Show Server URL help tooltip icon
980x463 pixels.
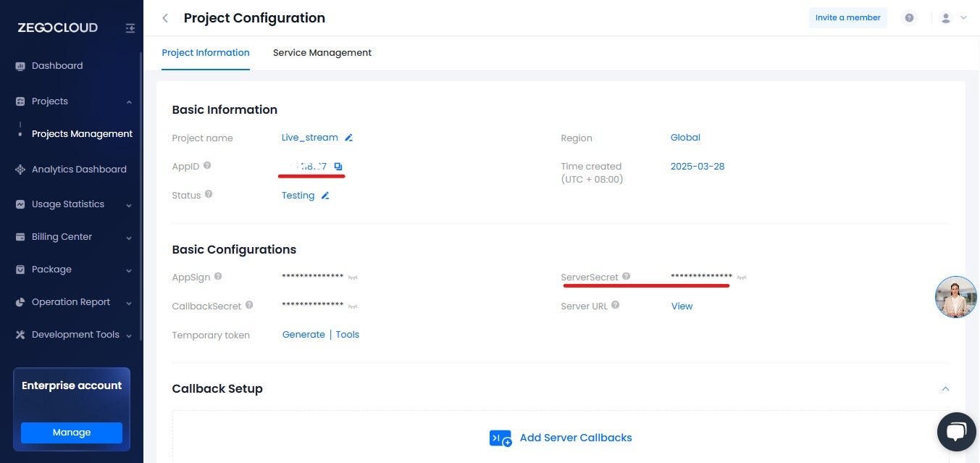click(x=616, y=305)
